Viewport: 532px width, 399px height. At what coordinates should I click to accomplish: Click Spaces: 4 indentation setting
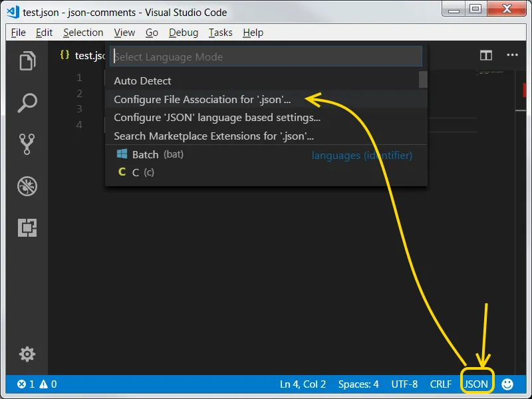click(x=358, y=384)
